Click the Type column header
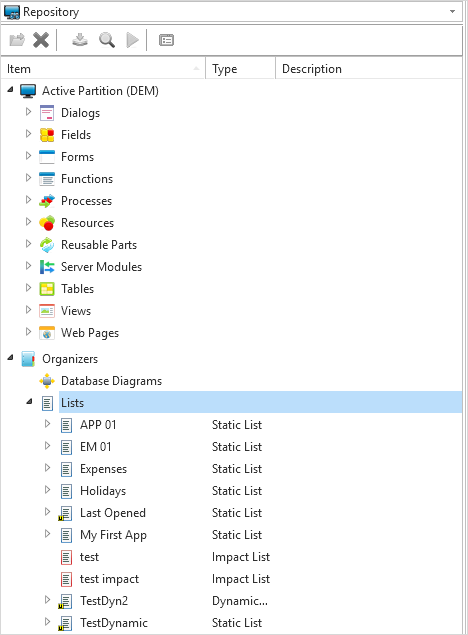 point(240,69)
